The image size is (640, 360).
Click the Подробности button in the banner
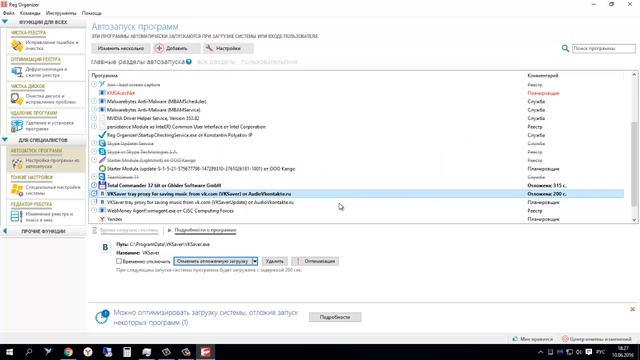point(335,317)
